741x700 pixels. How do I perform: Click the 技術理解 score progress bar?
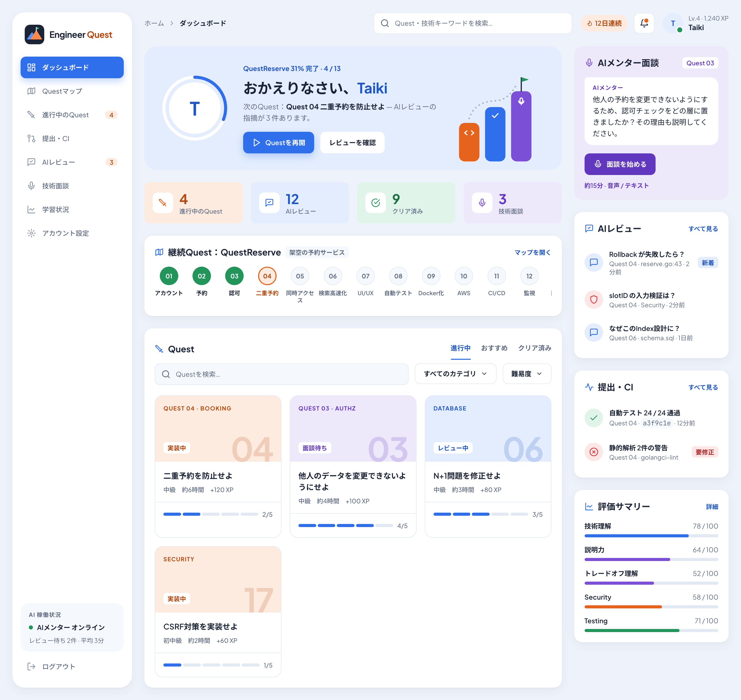651,536
